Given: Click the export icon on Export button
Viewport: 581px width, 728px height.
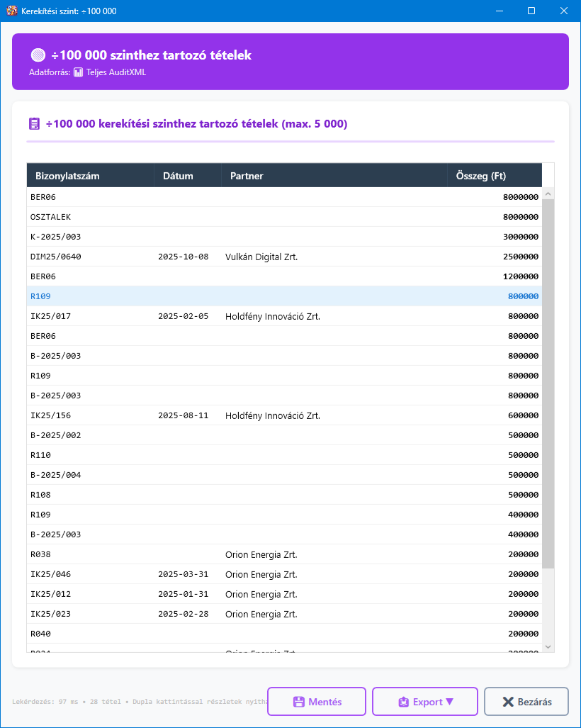Looking at the screenshot, I should click(404, 702).
